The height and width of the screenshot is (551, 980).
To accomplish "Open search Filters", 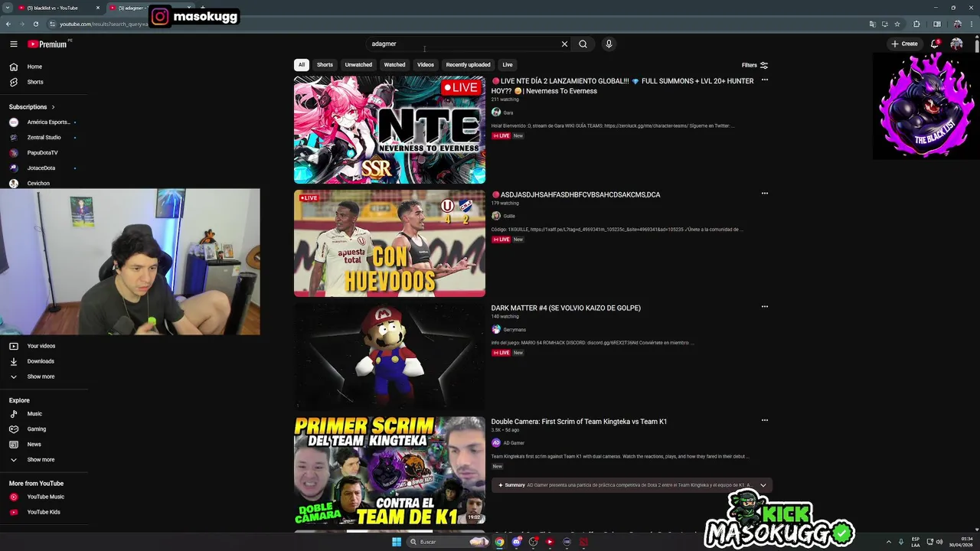I will tap(754, 65).
